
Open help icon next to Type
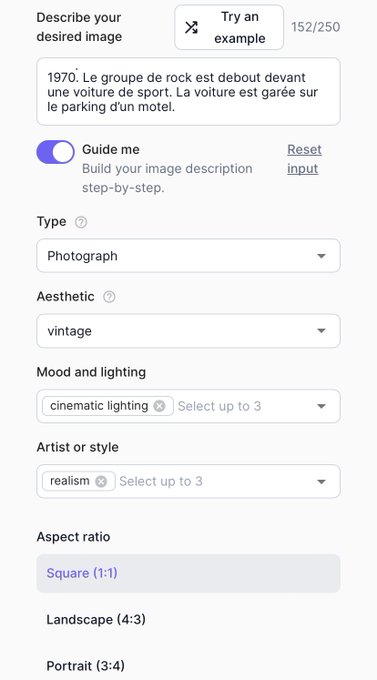pos(81,222)
